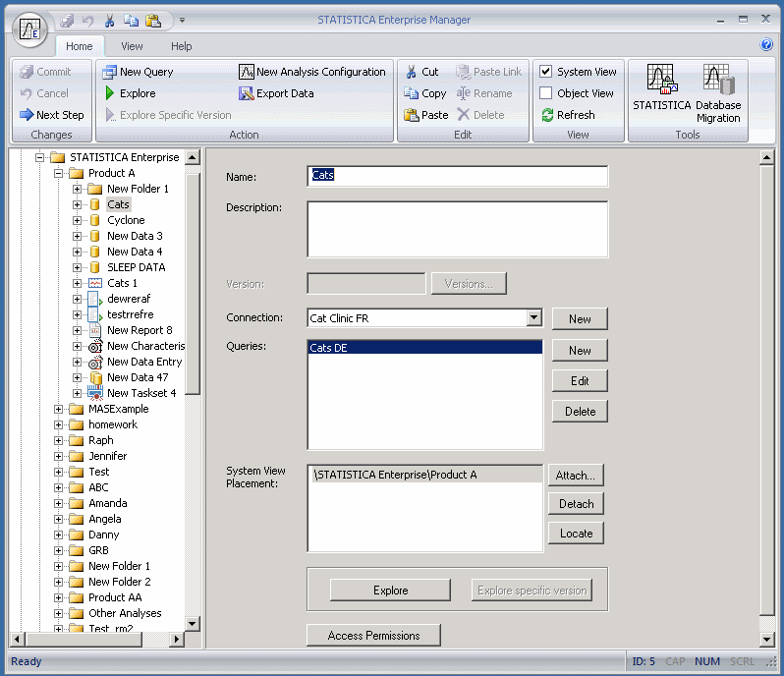The width and height of the screenshot is (784, 676).
Task: Click New button next to Queries
Action: coord(580,351)
